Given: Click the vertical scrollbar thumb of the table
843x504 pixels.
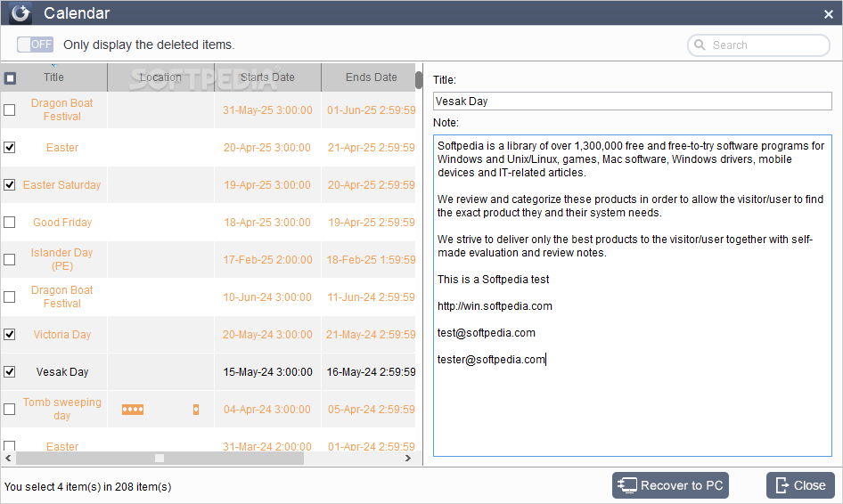Looking at the screenshot, I should pos(419,80).
